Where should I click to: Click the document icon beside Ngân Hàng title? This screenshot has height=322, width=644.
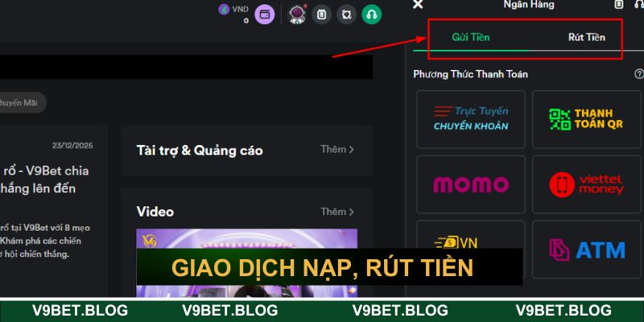click(618, 5)
